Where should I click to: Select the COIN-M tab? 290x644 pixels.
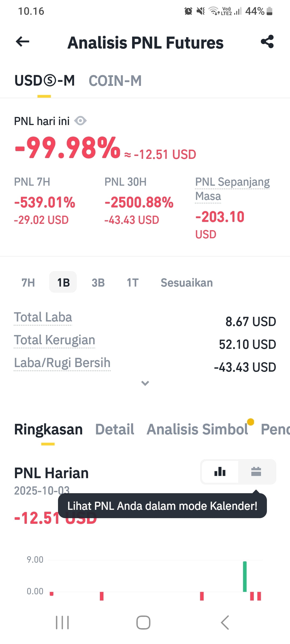coord(115,81)
